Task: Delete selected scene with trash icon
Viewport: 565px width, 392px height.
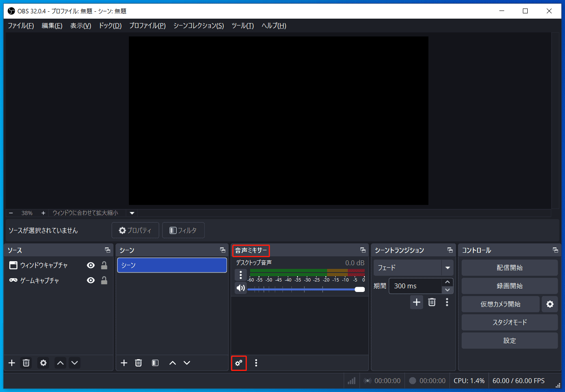Action: coord(138,363)
